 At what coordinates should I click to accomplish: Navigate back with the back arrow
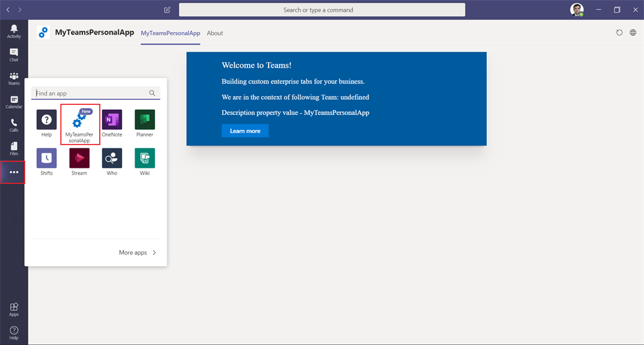(x=8, y=10)
